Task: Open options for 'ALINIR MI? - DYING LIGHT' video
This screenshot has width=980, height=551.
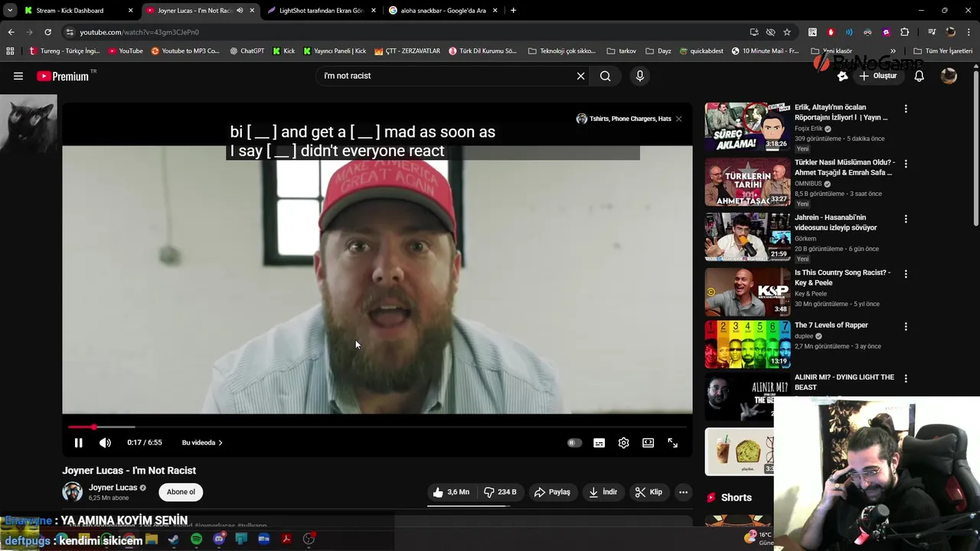Action: point(906,378)
